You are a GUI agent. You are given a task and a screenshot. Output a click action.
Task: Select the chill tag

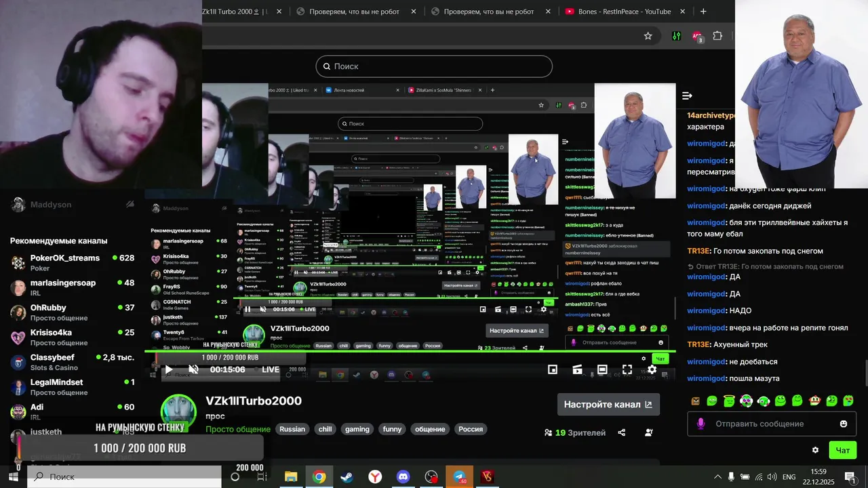pos(325,429)
